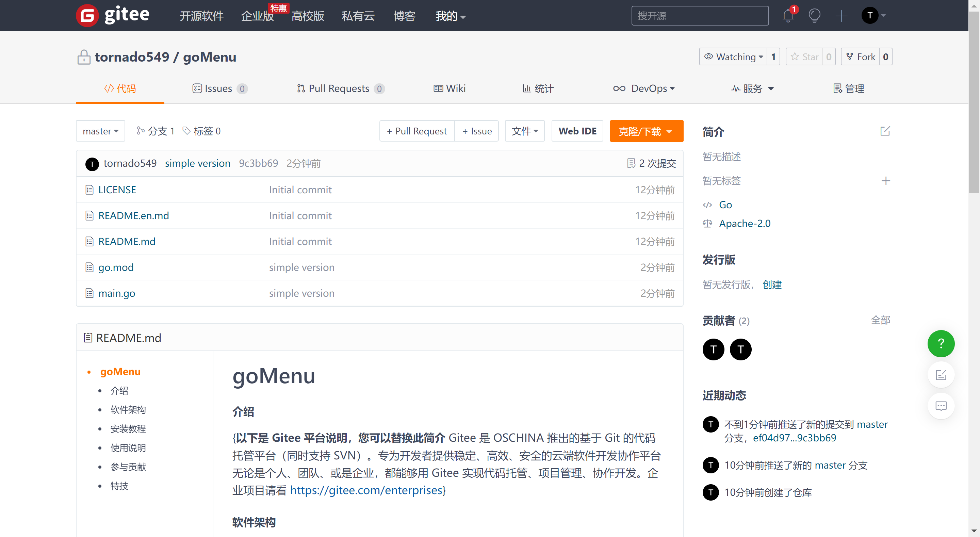The image size is (980, 537).
Task: Open the Web IDE button
Action: [577, 131]
